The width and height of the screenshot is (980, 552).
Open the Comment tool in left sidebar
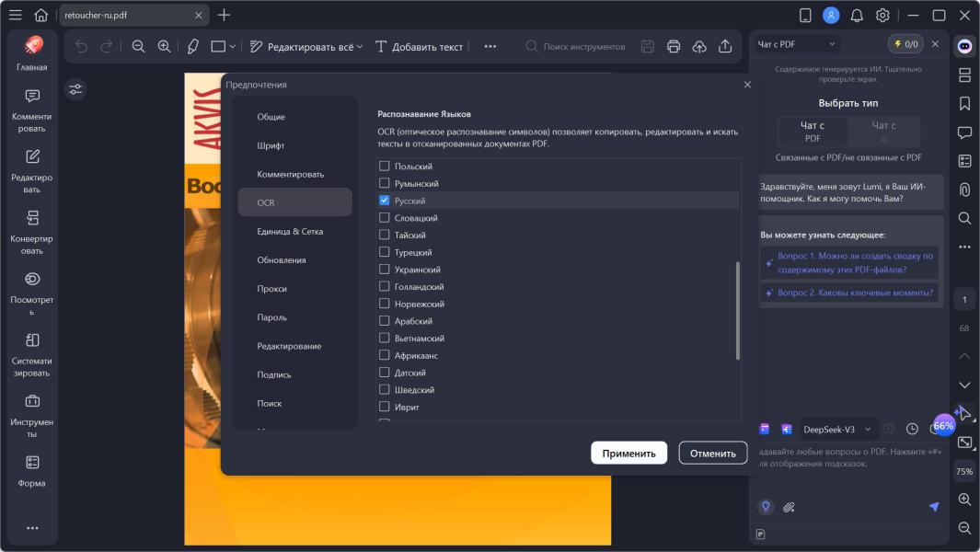click(32, 109)
